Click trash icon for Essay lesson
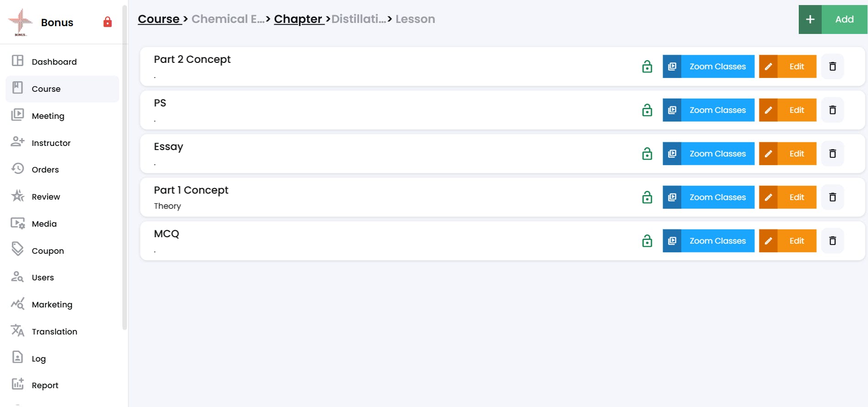868x407 pixels. (x=832, y=154)
